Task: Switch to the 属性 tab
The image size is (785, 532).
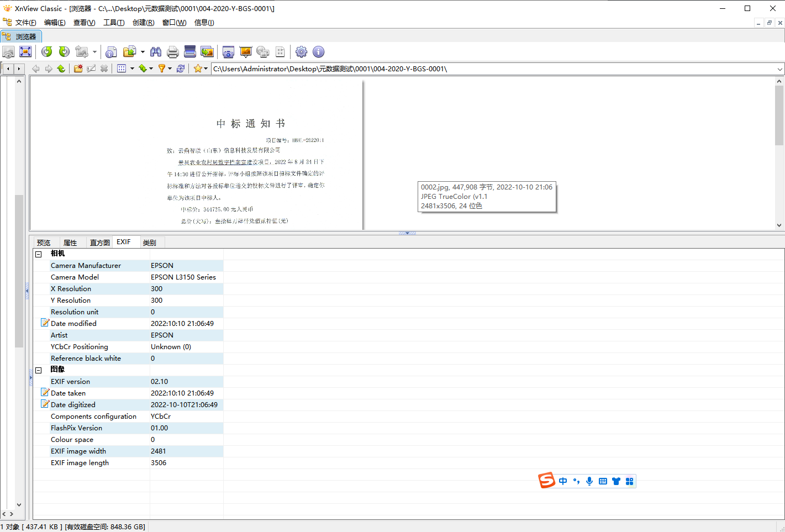Action: [70, 243]
